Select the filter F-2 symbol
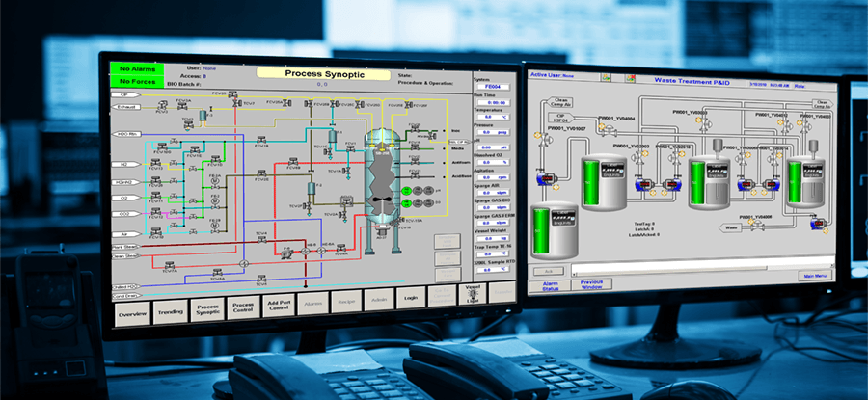 point(312,188)
